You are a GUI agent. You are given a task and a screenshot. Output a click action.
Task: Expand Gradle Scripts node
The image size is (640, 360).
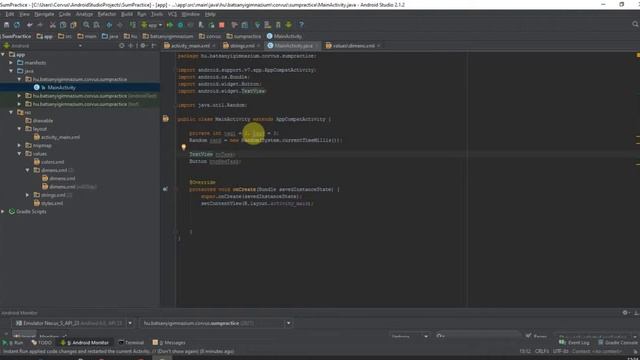coord(3,211)
